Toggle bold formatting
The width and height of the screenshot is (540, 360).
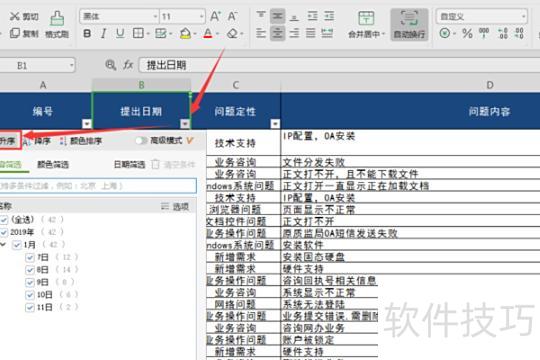click(87, 33)
